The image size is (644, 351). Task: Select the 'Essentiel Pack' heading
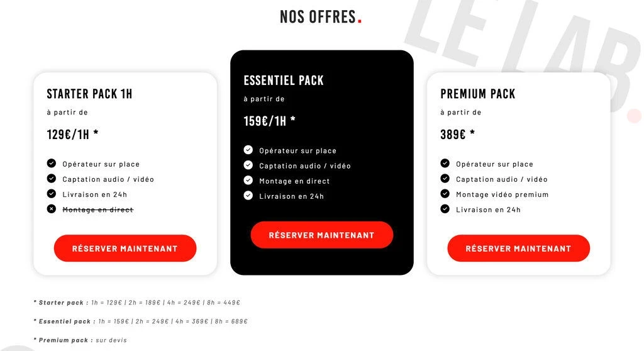point(284,81)
